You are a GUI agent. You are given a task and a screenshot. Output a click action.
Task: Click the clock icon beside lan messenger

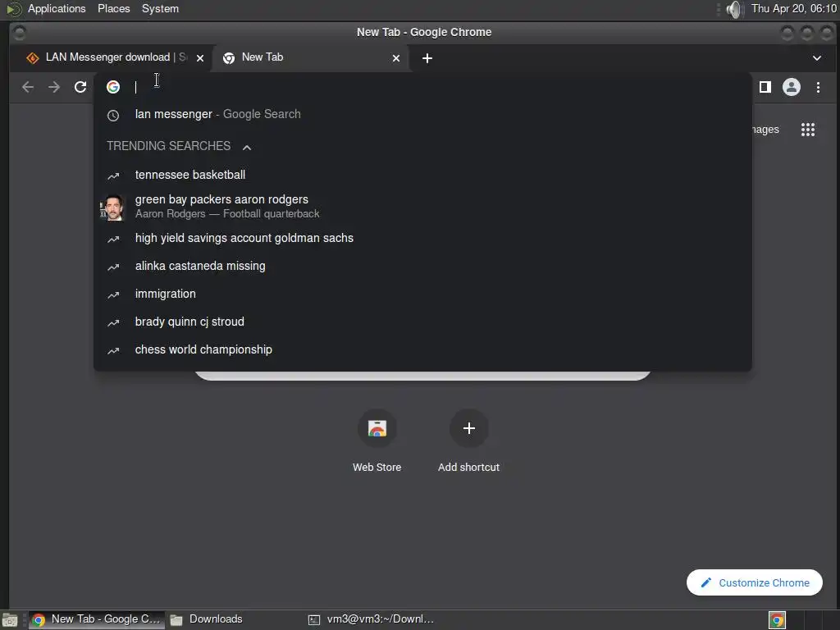tap(113, 115)
